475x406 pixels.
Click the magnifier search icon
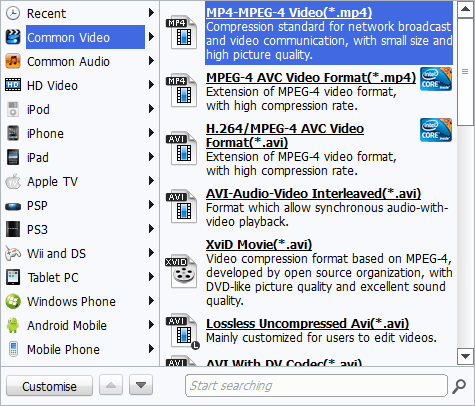click(459, 386)
